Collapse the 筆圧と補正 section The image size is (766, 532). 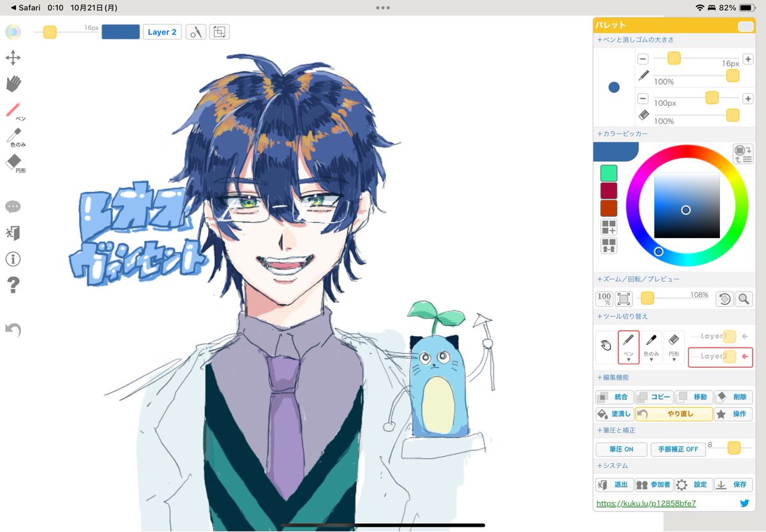[x=616, y=430]
